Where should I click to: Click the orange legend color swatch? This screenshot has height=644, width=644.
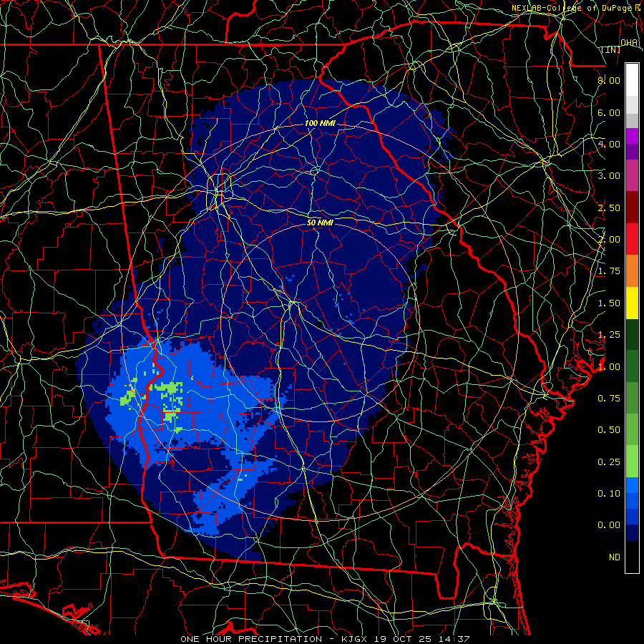632,271
